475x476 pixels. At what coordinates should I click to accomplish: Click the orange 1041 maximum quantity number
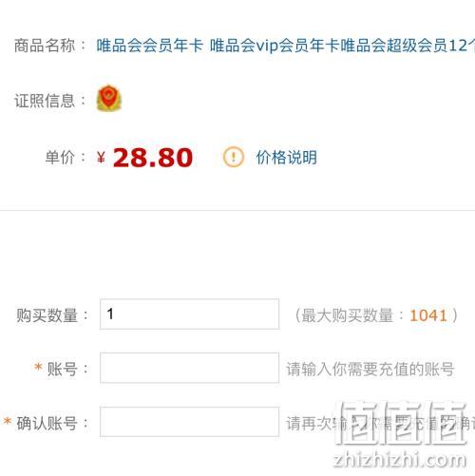pos(428,315)
